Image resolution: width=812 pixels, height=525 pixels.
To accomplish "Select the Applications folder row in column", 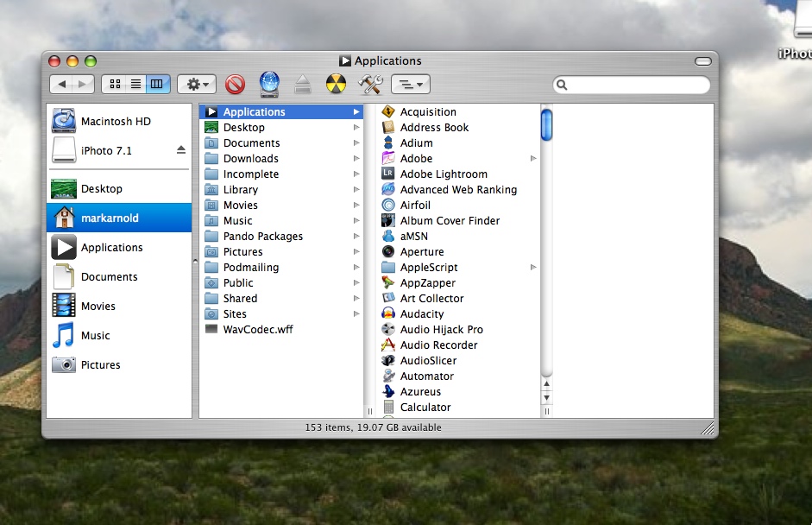I will coord(281,112).
